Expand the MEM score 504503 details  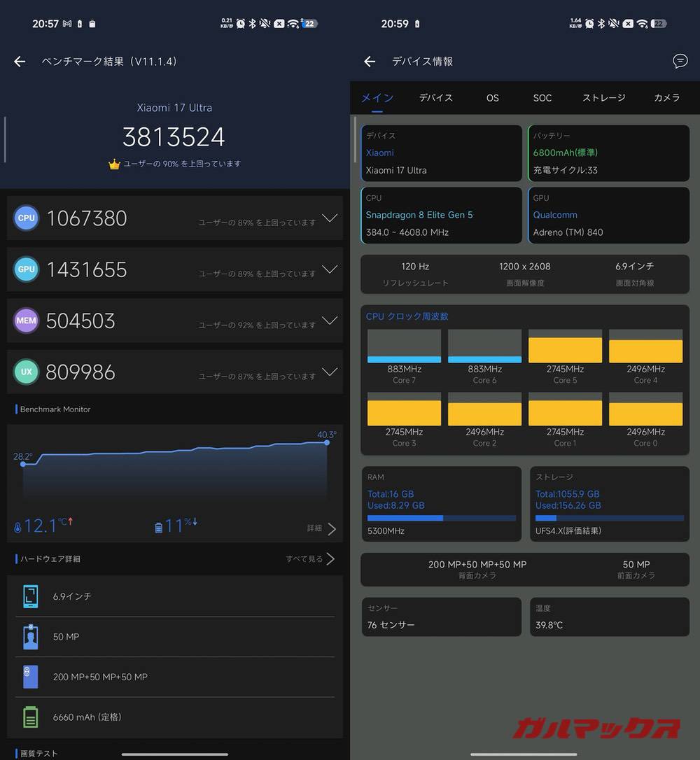(x=330, y=321)
